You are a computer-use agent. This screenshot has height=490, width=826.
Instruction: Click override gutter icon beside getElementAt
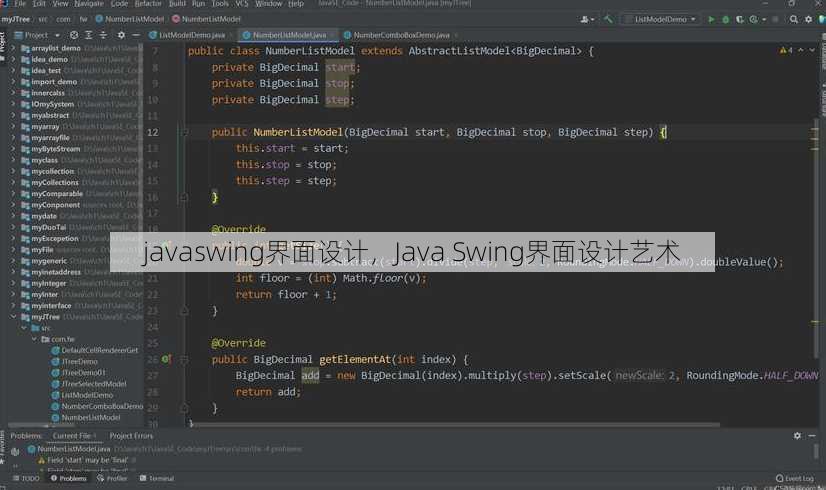(166, 359)
